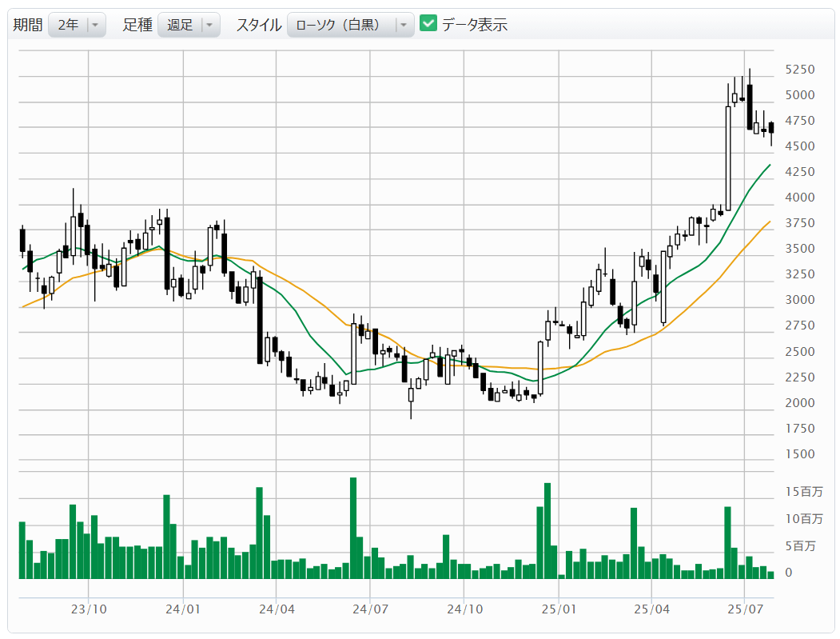Click the 25/07 date axis label

coord(745,609)
